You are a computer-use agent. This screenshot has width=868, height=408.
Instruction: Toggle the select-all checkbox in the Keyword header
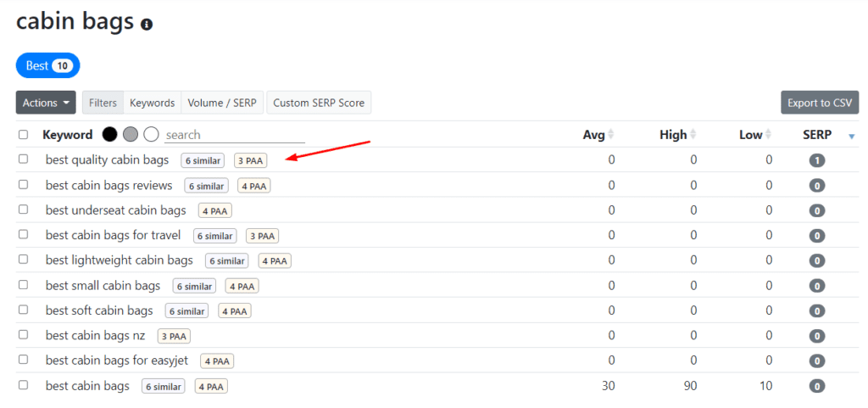click(24, 135)
